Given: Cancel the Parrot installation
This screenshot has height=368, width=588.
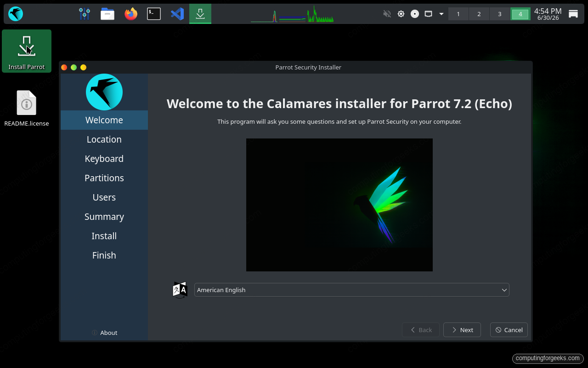Looking at the screenshot, I should (509, 330).
